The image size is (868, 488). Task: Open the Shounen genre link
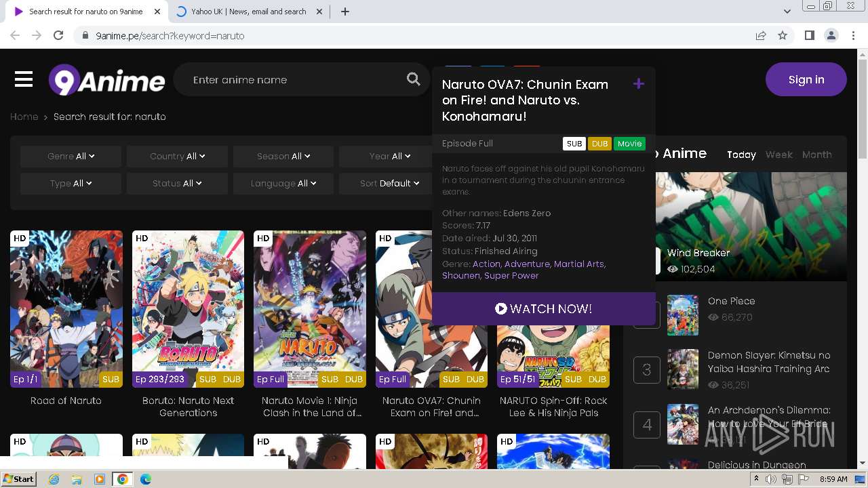click(460, 275)
